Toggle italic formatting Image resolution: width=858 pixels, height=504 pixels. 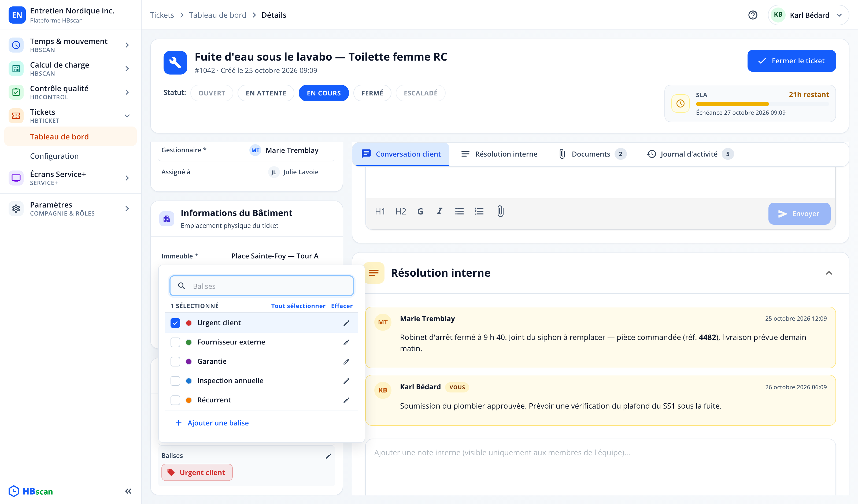click(439, 212)
